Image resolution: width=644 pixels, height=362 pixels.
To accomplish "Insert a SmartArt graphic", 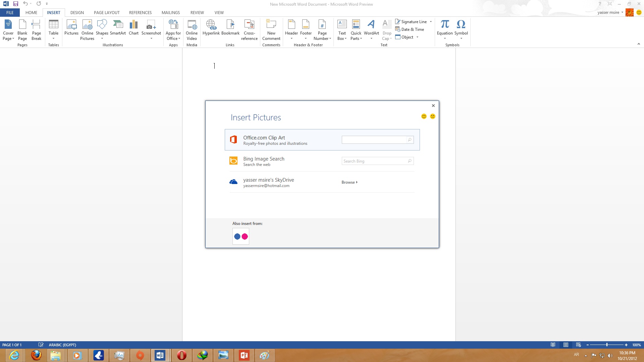I will (x=118, y=27).
